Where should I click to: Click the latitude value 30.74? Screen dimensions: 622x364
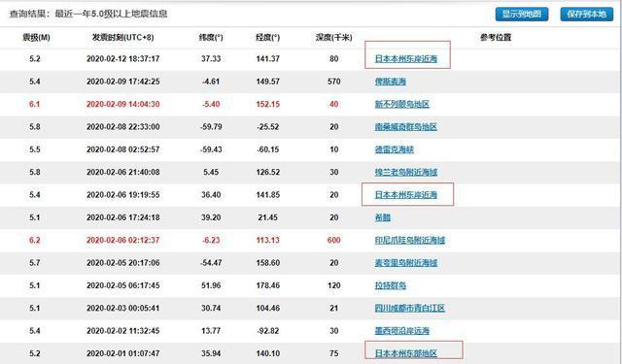211,308
